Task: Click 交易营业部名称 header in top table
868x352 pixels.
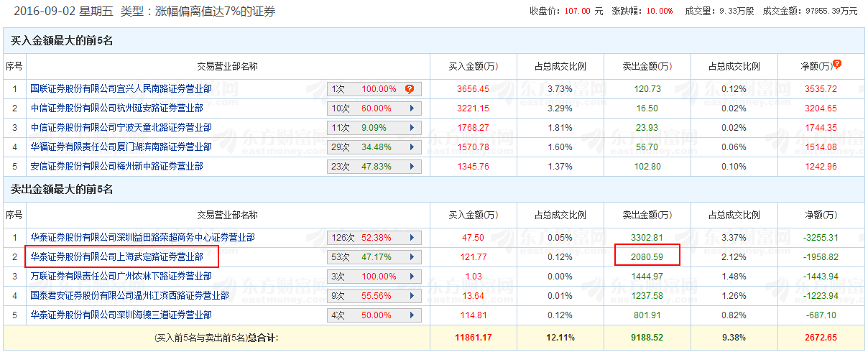Action: (x=228, y=66)
